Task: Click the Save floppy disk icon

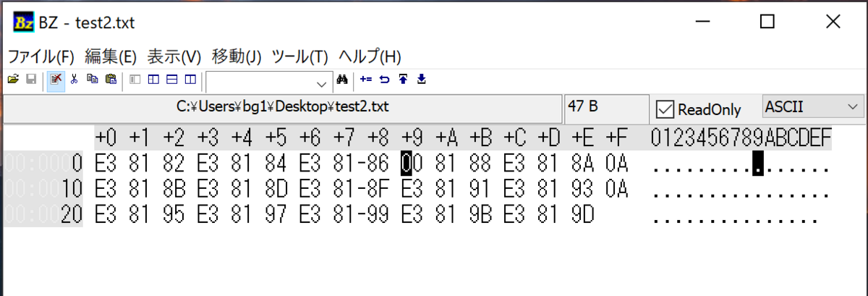Action: tap(31, 80)
